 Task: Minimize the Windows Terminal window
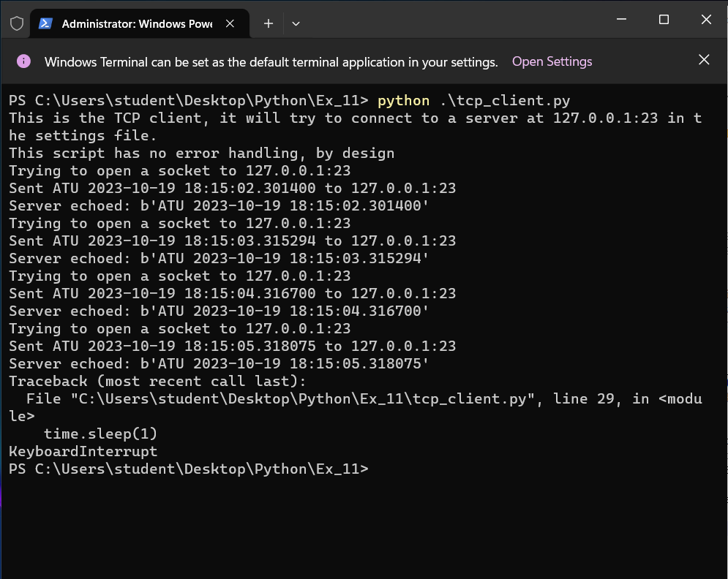point(622,20)
